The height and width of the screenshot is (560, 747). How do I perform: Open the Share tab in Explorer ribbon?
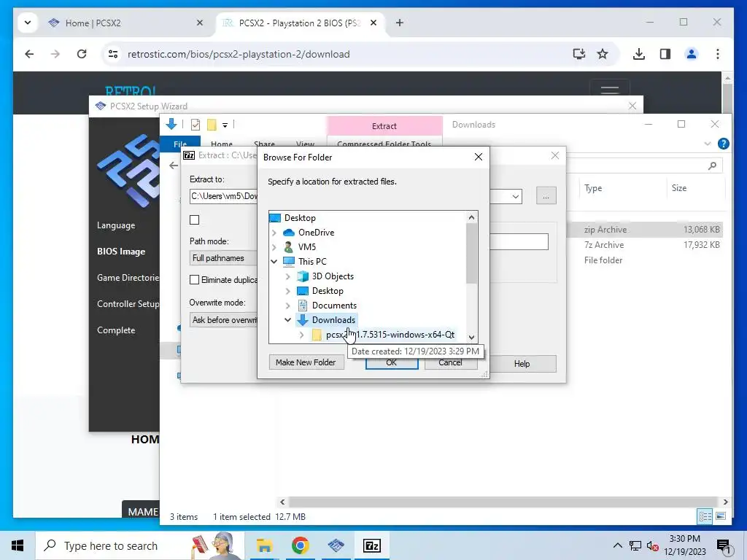(264, 144)
